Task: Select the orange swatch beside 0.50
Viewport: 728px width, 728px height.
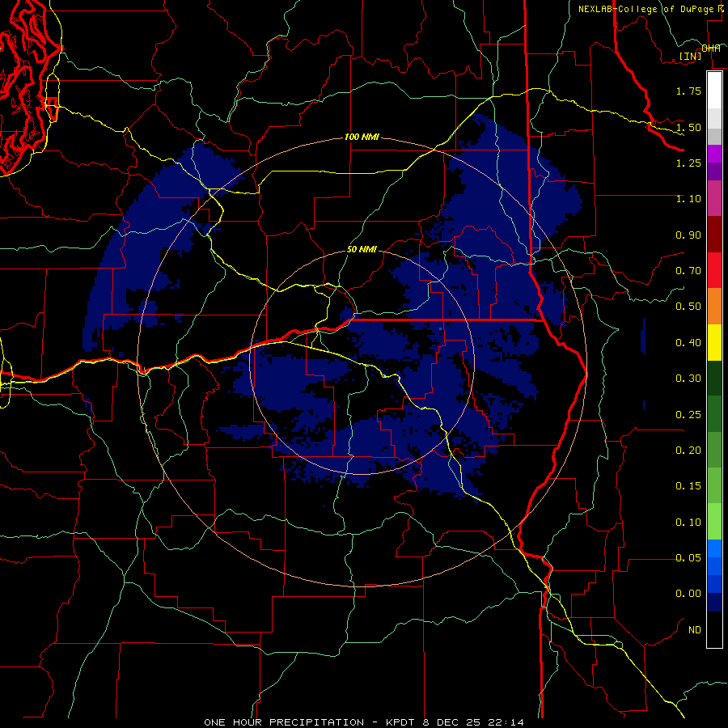Action: (x=714, y=307)
